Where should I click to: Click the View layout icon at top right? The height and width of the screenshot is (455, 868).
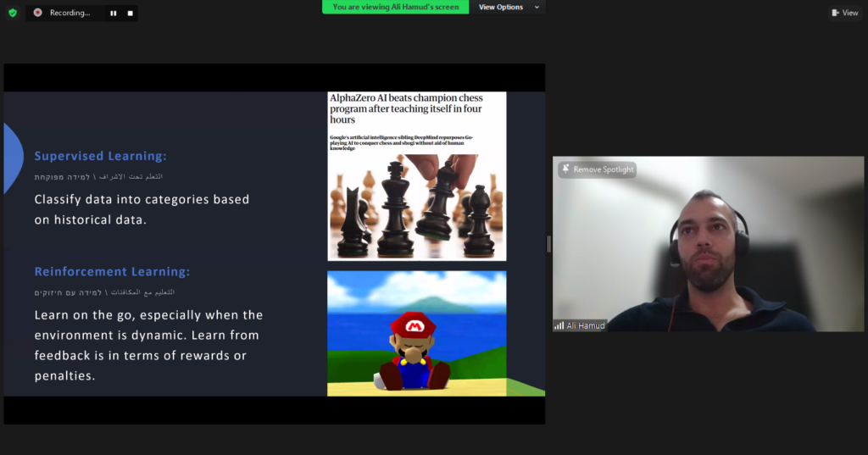836,13
